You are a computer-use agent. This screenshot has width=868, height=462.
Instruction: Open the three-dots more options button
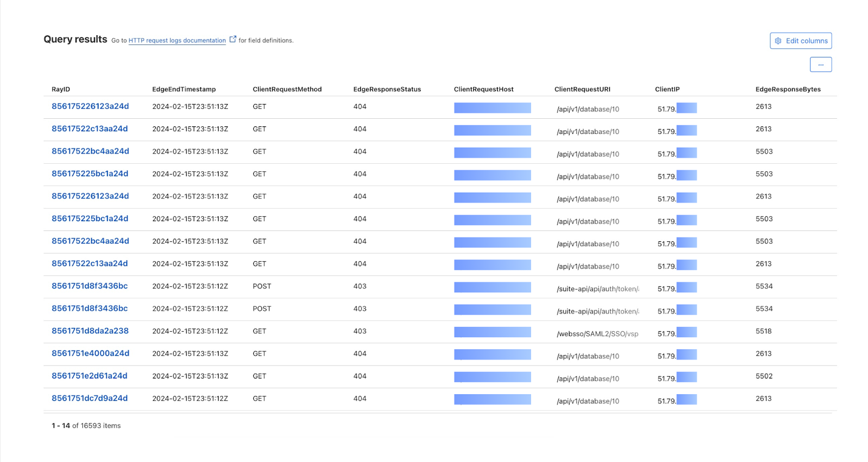tap(821, 65)
